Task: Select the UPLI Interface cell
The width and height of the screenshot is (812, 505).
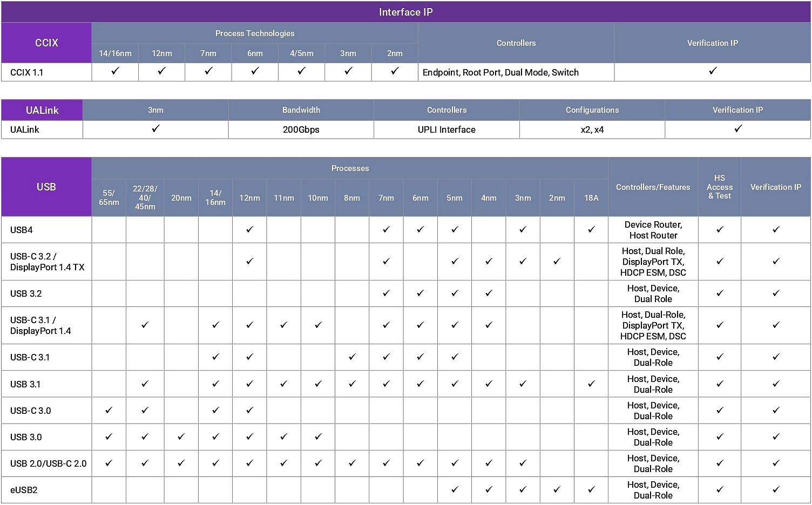Action: [446, 129]
